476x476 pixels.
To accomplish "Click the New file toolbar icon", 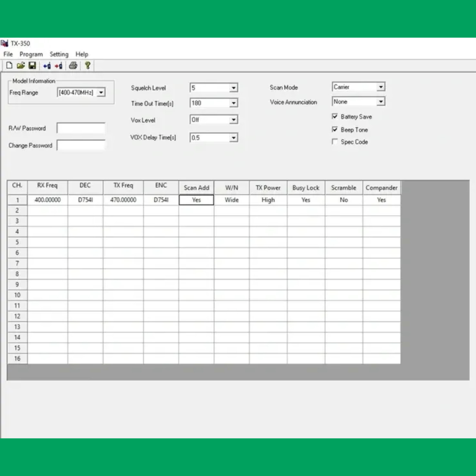I will coord(9,65).
